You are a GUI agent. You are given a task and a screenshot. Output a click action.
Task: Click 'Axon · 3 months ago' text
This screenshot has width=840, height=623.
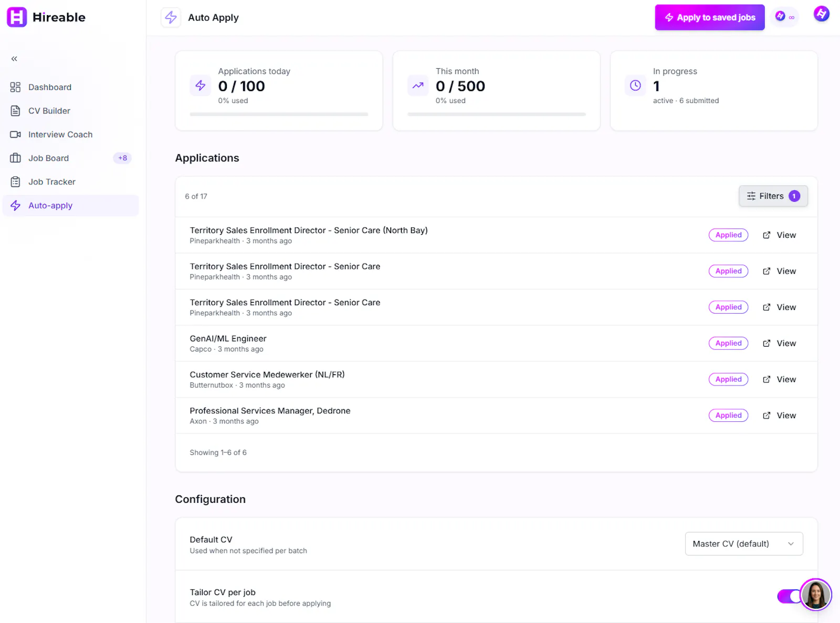click(x=224, y=421)
